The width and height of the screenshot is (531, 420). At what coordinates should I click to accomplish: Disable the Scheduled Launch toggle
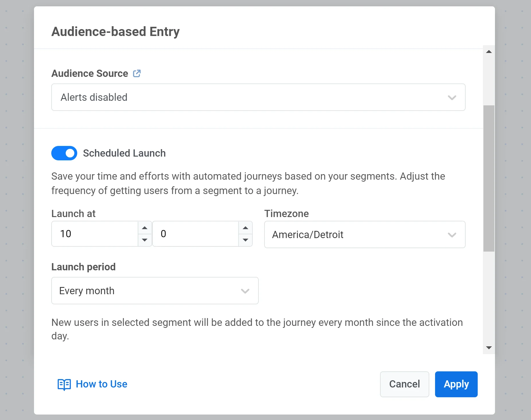pos(64,153)
